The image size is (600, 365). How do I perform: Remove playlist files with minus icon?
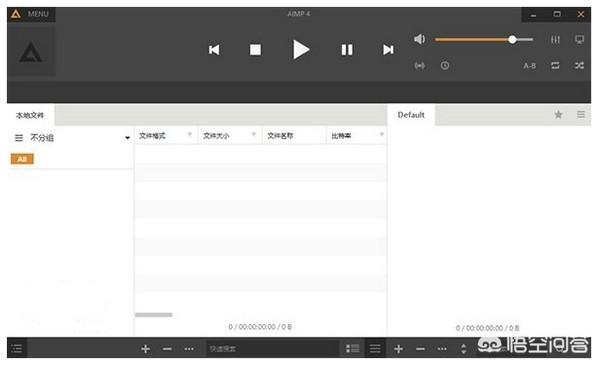click(420, 349)
